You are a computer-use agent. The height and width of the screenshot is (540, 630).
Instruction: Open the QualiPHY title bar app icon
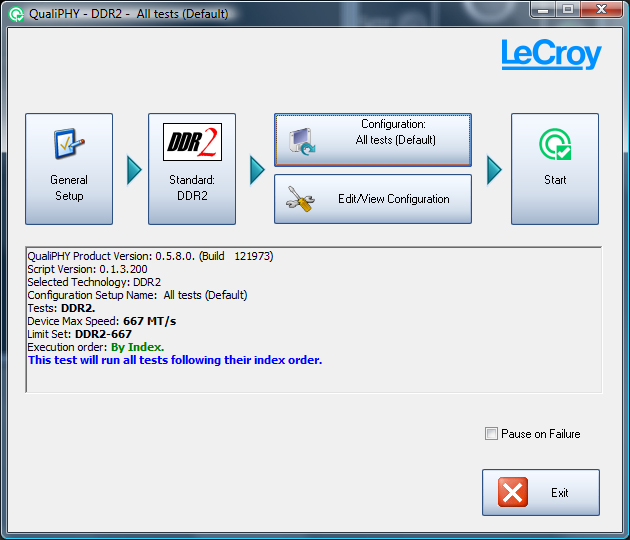point(16,14)
